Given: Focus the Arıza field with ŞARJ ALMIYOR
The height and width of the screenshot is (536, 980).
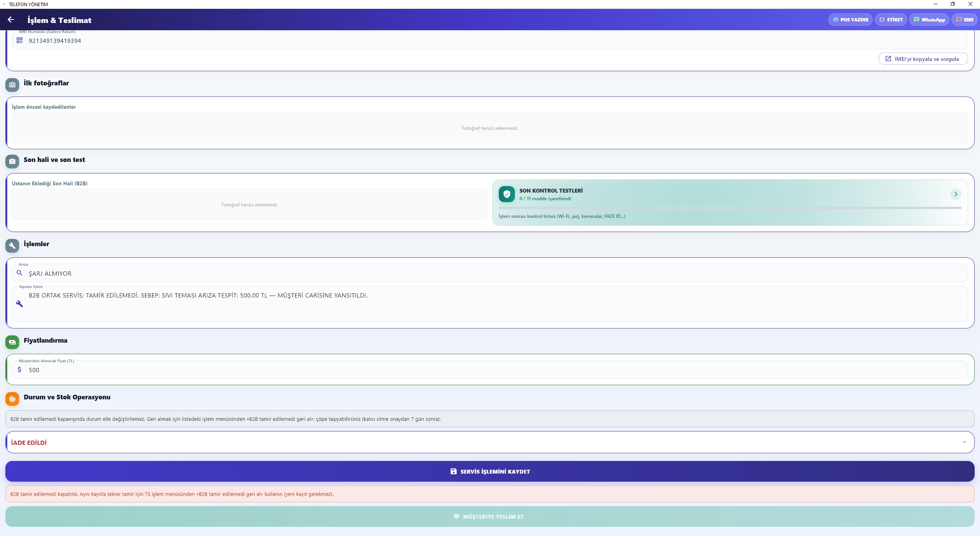Looking at the screenshot, I should click(490, 273).
